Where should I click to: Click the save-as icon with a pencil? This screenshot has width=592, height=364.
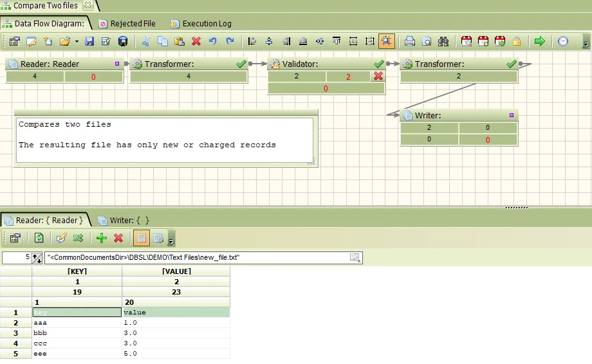tap(106, 41)
